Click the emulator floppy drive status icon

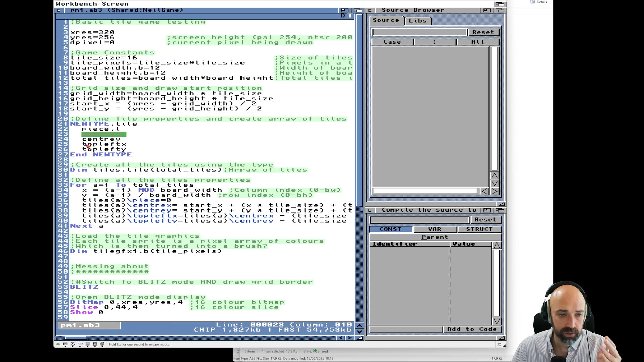click(x=88, y=344)
